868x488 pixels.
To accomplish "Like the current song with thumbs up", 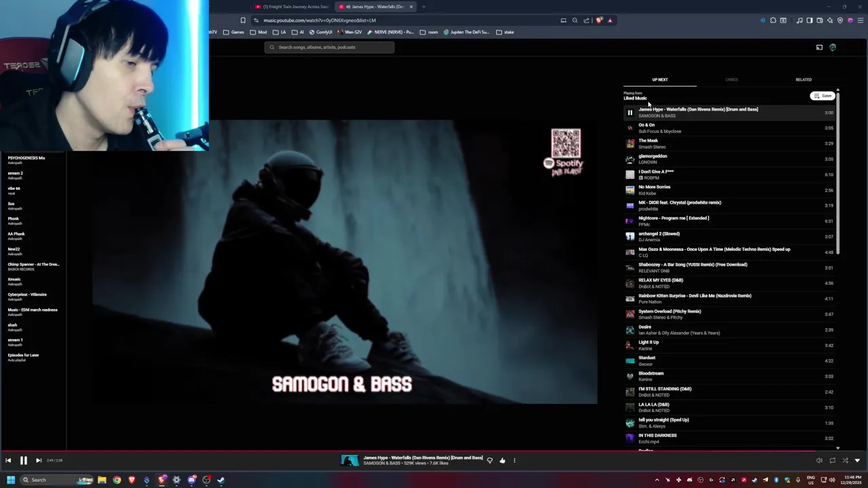I will [502, 460].
